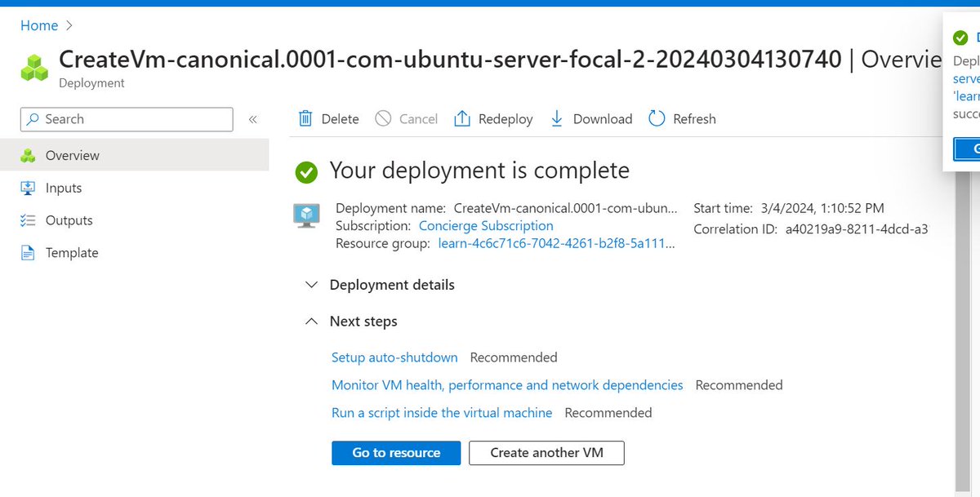Click the breadcrumb chevron after Home
Screen dimensions: 980x497
[x=69, y=26]
